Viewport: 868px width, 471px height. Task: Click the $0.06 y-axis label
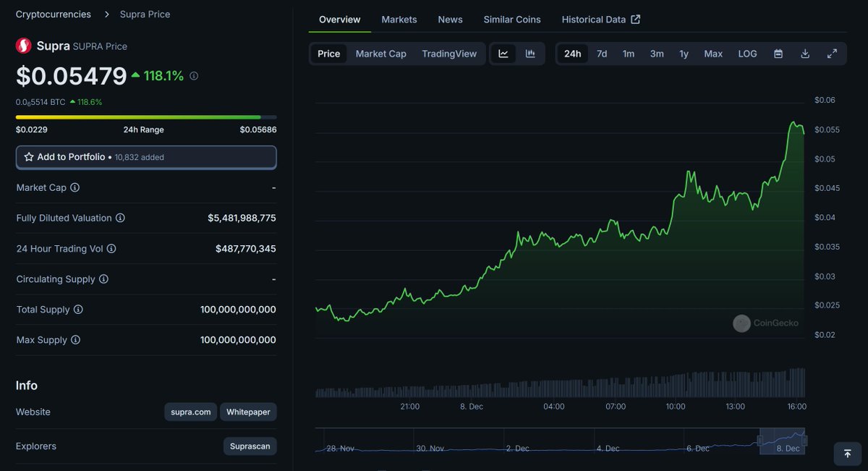pyautogui.click(x=825, y=100)
